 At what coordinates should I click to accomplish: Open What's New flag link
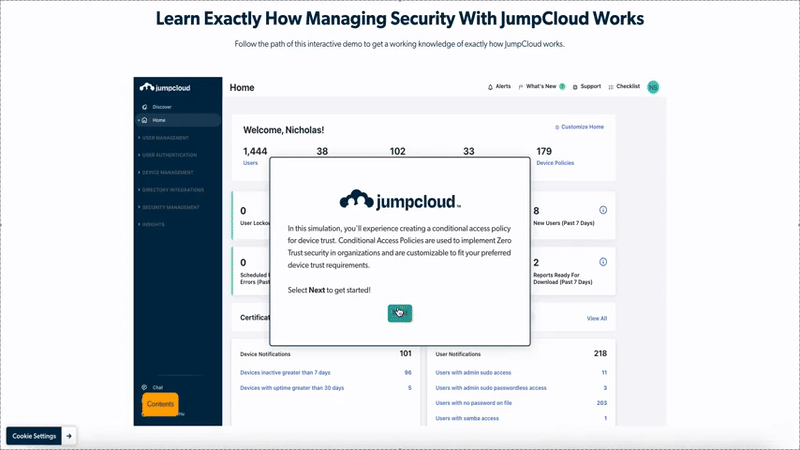pyautogui.click(x=541, y=87)
